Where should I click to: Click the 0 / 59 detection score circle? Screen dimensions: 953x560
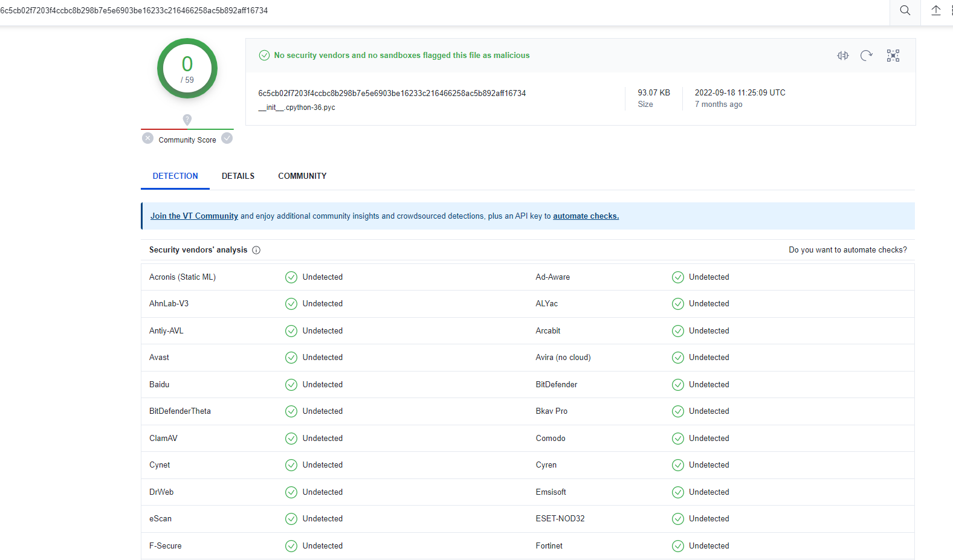pyautogui.click(x=187, y=68)
